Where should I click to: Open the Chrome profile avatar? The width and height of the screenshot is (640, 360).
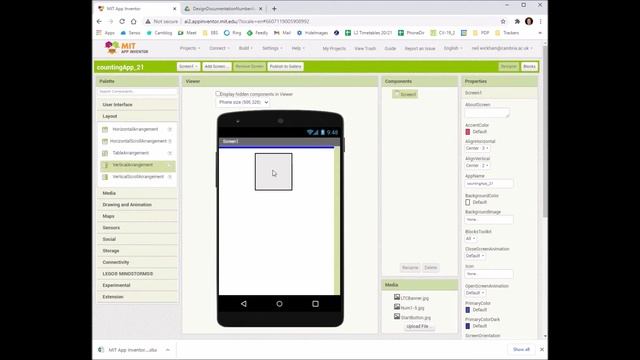pyautogui.click(x=529, y=21)
